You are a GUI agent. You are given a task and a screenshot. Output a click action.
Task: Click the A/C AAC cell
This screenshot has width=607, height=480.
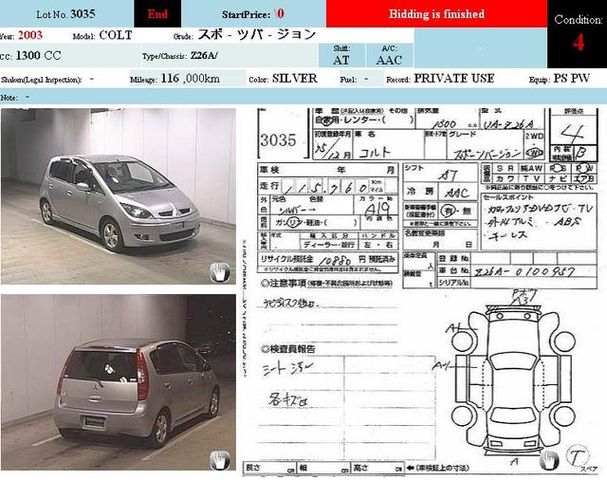pos(389,55)
